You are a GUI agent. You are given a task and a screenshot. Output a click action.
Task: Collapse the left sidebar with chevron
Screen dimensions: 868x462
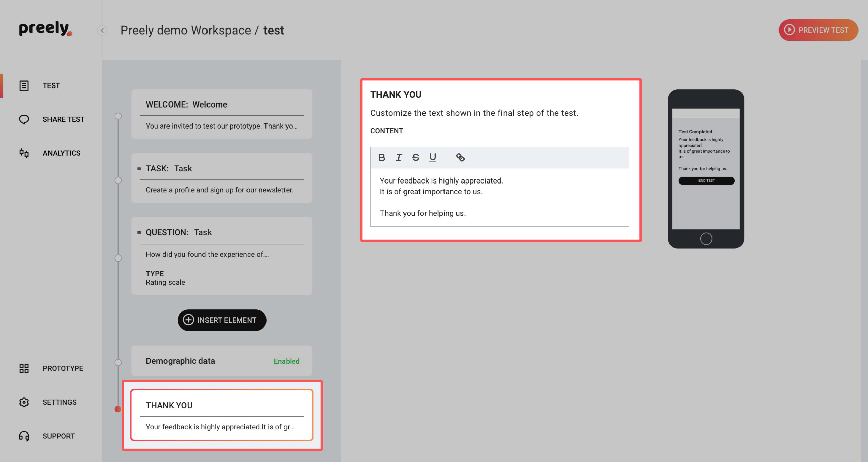102,31
